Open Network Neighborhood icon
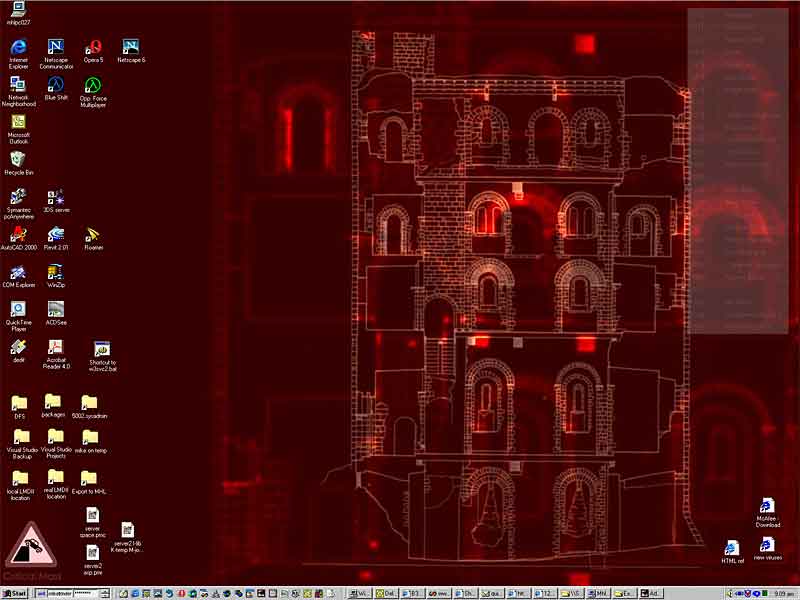Image resolution: width=800 pixels, height=600 pixels. 18,84
